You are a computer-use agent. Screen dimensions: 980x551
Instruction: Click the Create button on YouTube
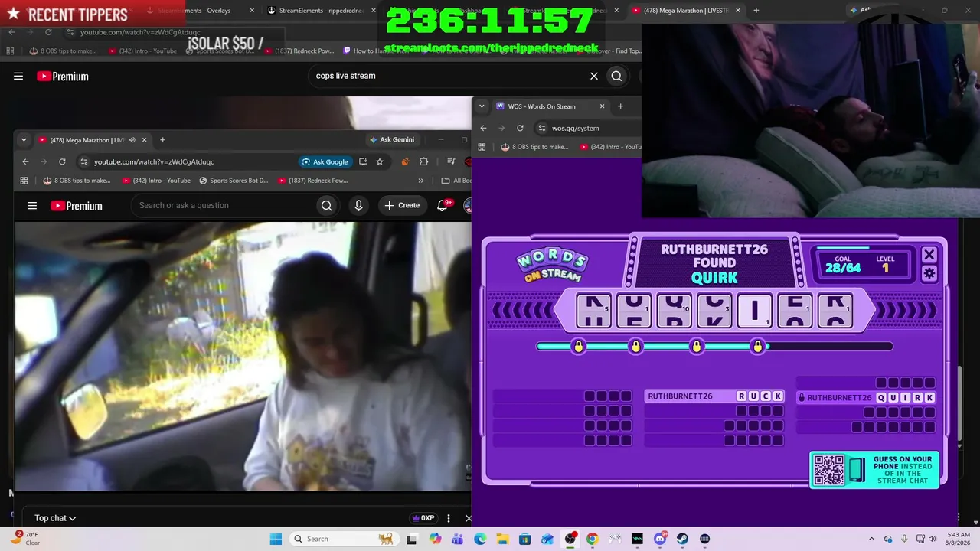point(402,205)
